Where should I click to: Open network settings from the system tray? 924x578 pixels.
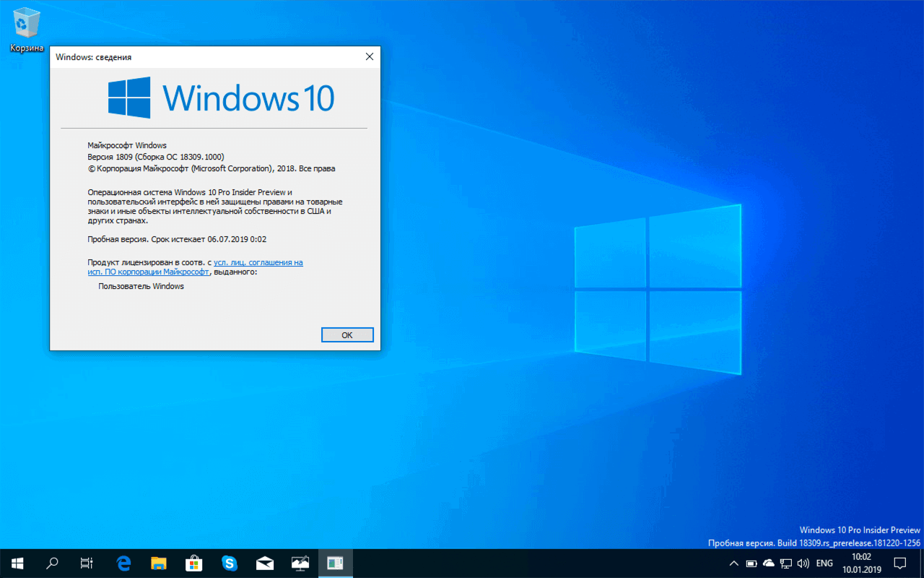[785, 563]
